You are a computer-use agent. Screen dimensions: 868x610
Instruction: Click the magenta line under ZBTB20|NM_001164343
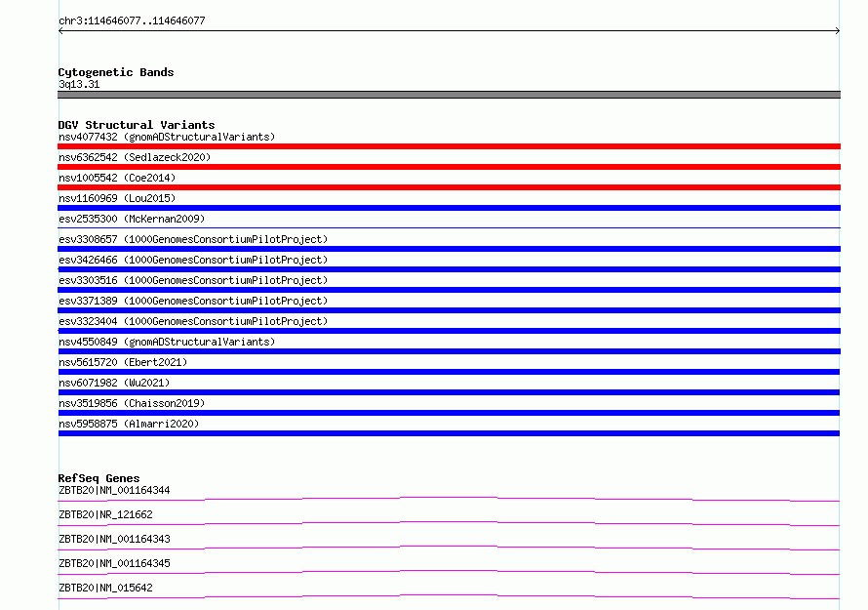(x=449, y=548)
